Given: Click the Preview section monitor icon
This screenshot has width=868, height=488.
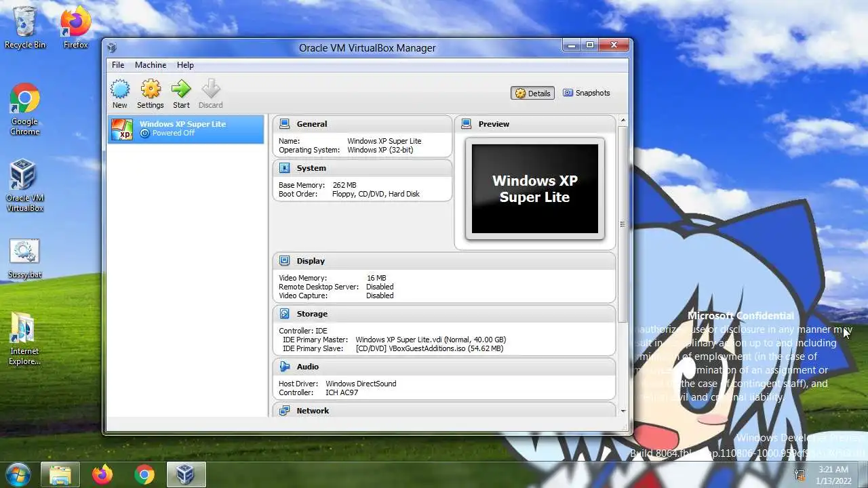Looking at the screenshot, I should point(467,124).
